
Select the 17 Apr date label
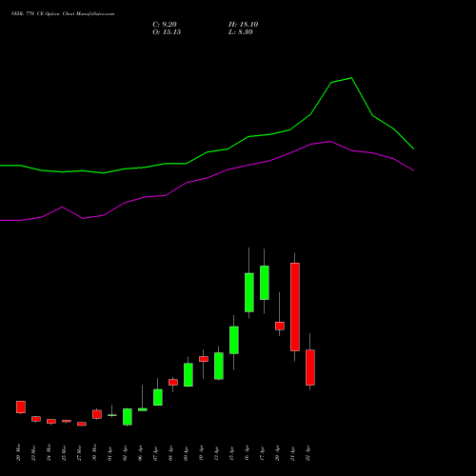click(262, 452)
